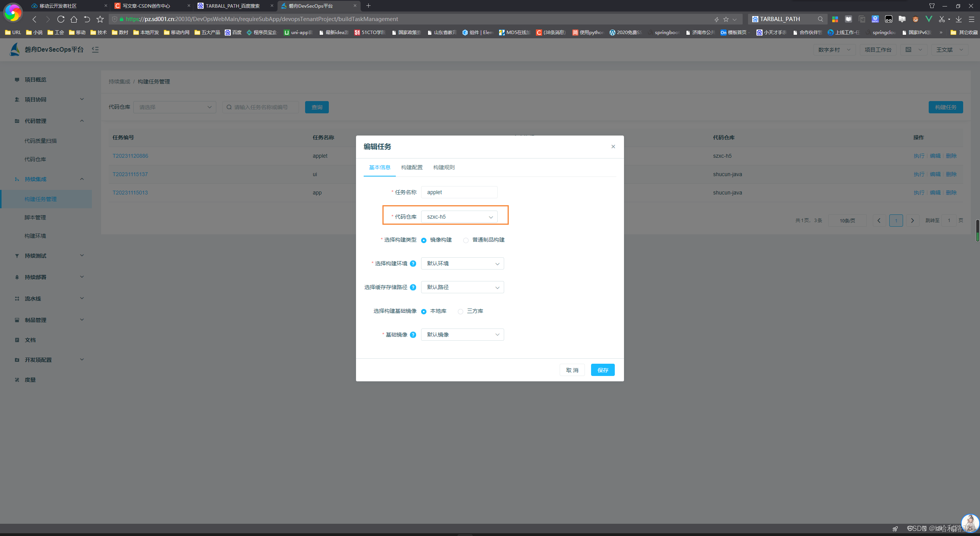This screenshot has width=980, height=536.
Task: Click the 跳转至 page number input
Action: click(x=949, y=221)
